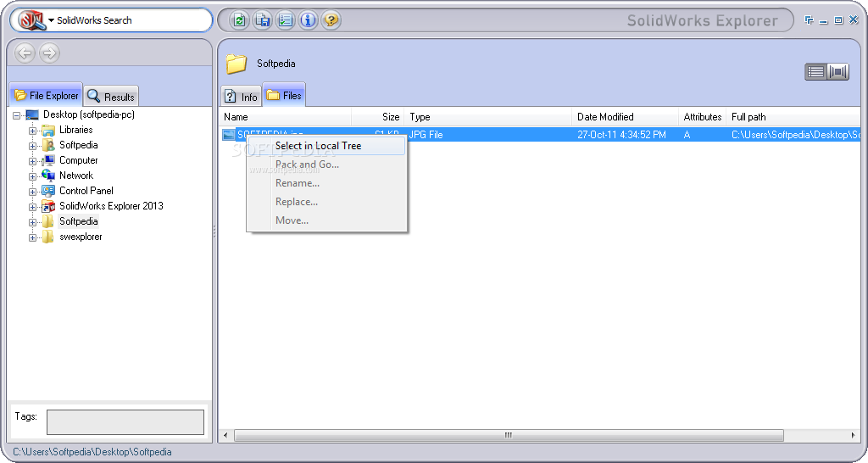Click the 27-Oct-11 4:34:52 PM date cell
This screenshot has width=868, height=463.
pos(621,135)
